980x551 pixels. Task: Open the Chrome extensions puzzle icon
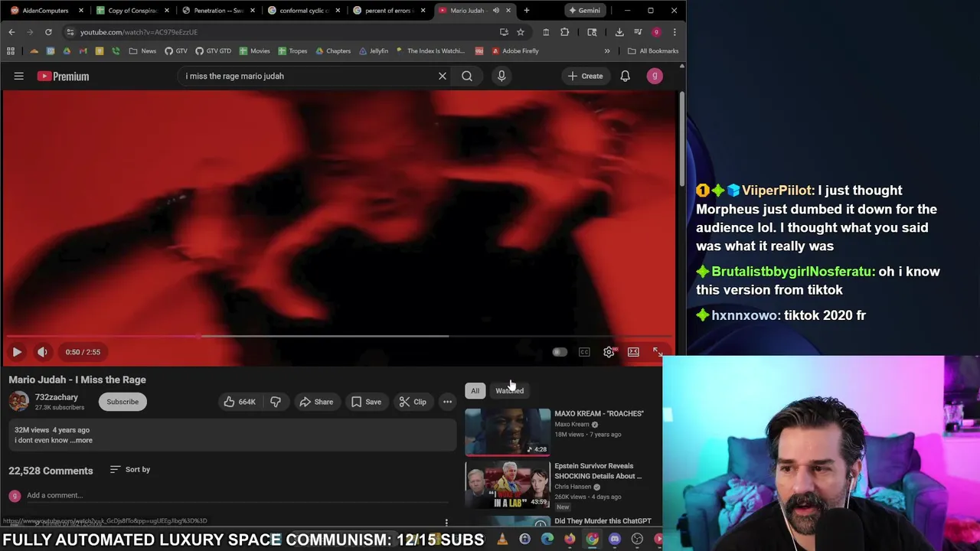click(x=565, y=32)
